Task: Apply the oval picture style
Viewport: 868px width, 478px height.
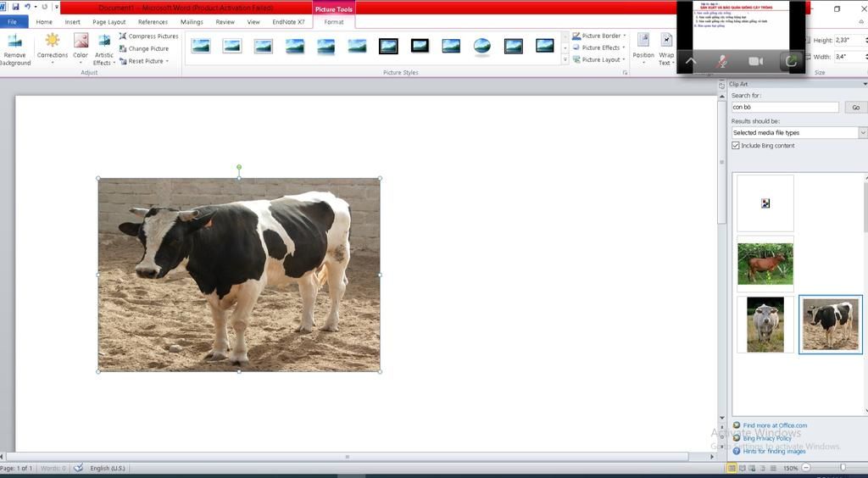Action: [482, 46]
